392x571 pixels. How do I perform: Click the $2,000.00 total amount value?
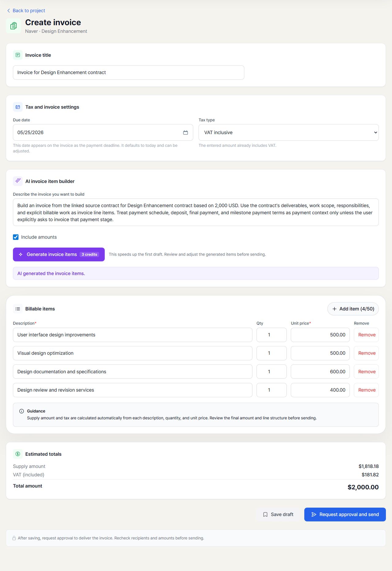click(x=363, y=487)
